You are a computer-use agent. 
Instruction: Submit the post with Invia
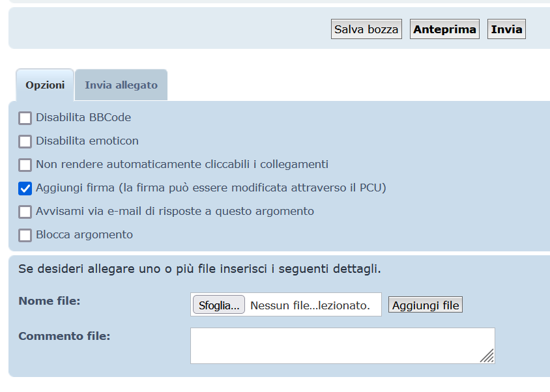pyautogui.click(x=506, y=29)
